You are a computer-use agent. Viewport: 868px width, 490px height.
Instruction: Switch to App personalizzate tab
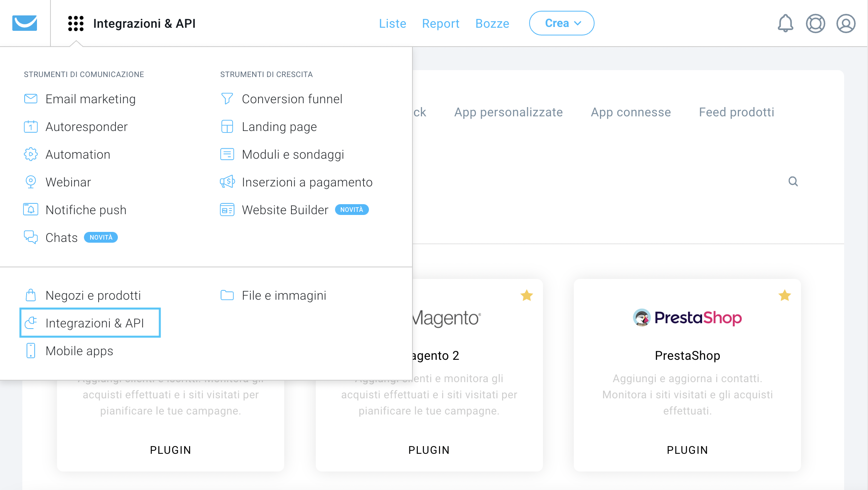(x=508, y=112)
